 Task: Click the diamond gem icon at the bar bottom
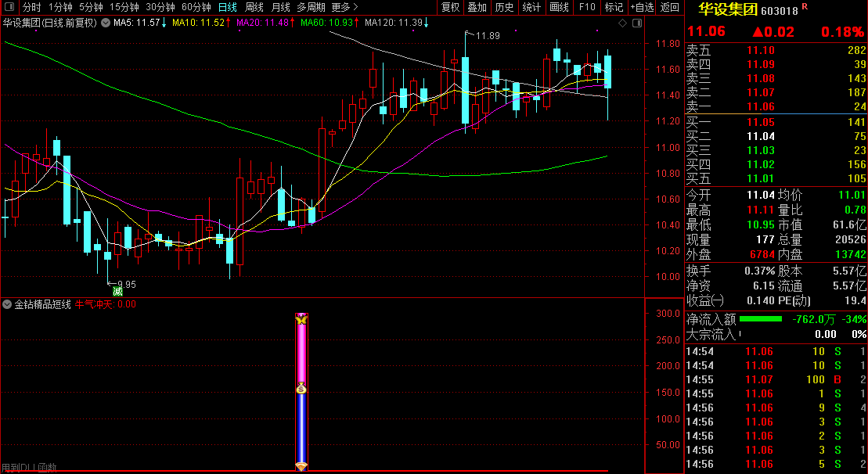tap(301, 466)
